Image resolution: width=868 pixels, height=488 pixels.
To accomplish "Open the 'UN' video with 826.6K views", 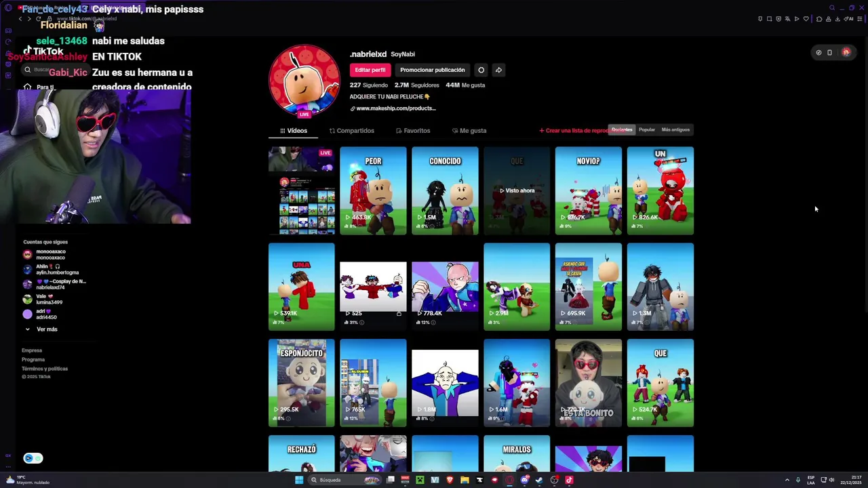I will [x=660, y=190].
